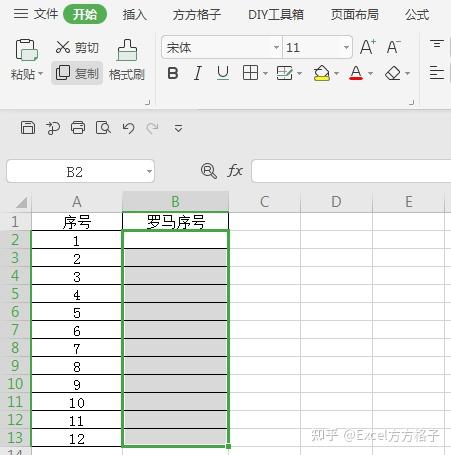451x455 pixels.
Task: Apply yellow fill color bucket
Action: pyautogui.click(x=322, y=73)
